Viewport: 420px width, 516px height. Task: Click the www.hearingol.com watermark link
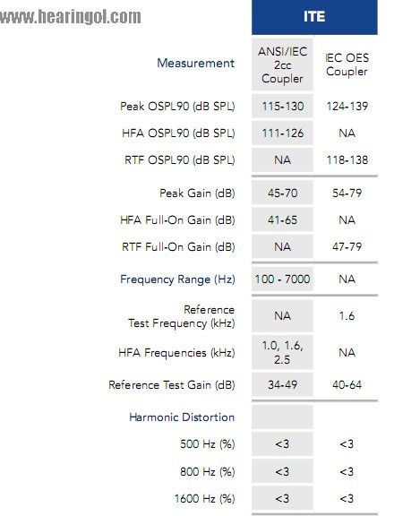pos(71,17)
